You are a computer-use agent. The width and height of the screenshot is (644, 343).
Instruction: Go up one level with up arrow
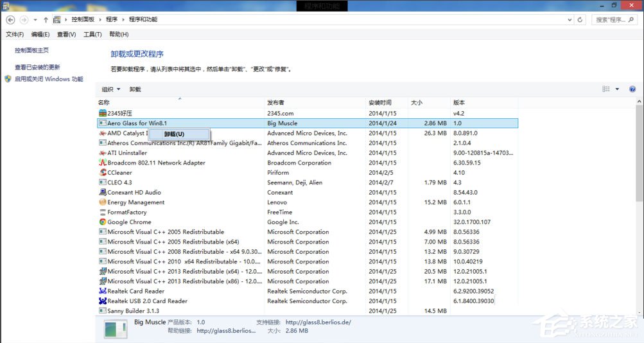coord(46,20)
